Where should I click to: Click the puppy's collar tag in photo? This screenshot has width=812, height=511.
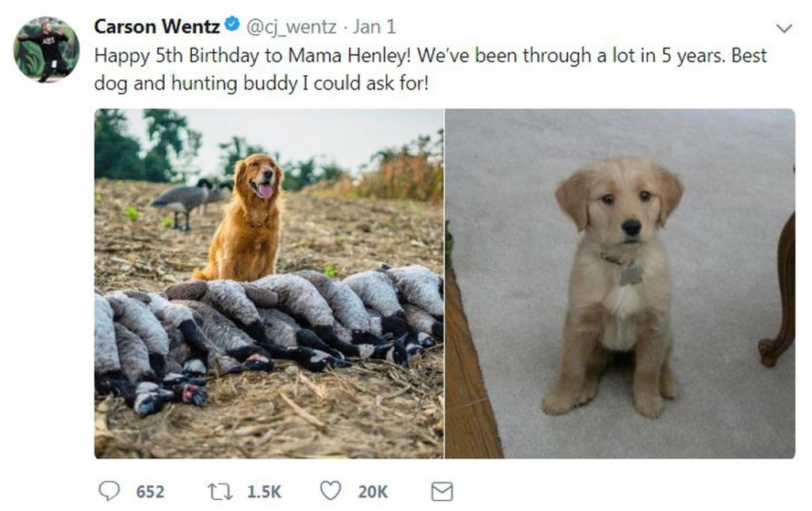pyautogui.click(x=630, y=273)
